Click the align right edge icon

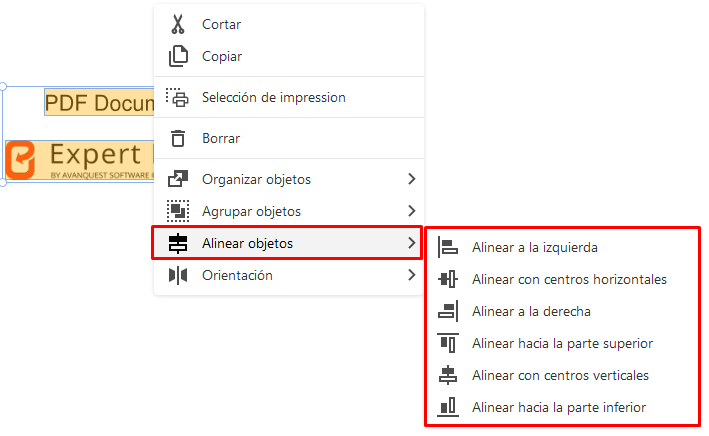pos(448,311)
